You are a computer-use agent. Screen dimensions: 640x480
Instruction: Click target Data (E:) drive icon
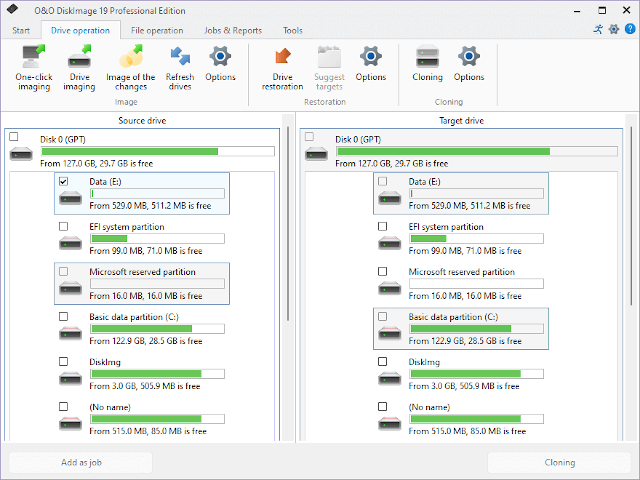[x=389, y=198]
